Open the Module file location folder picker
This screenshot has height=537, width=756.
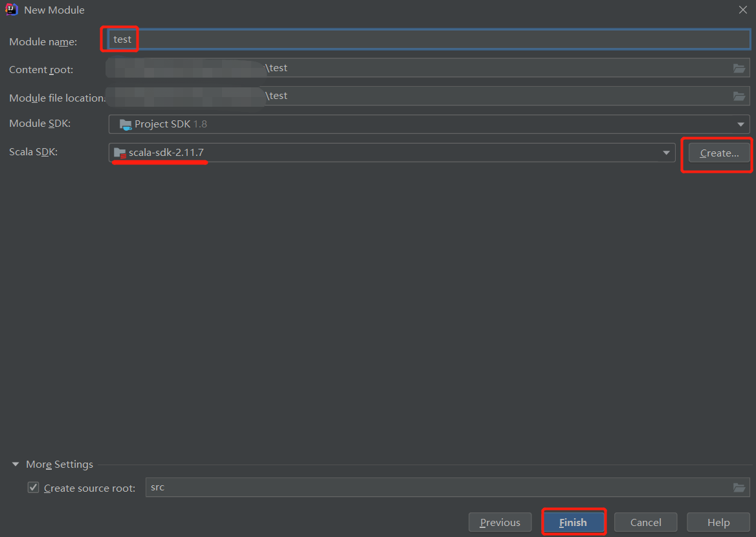coord(739,96)
